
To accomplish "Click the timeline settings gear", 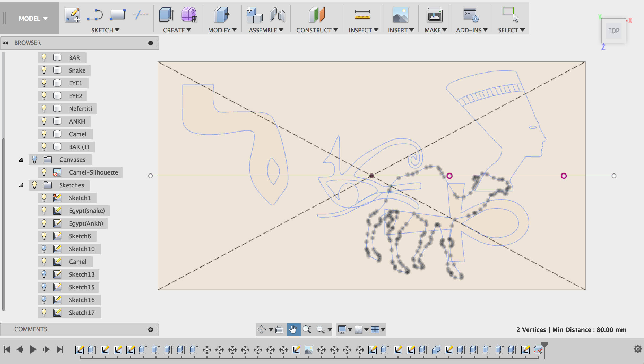I will (638, 349).
